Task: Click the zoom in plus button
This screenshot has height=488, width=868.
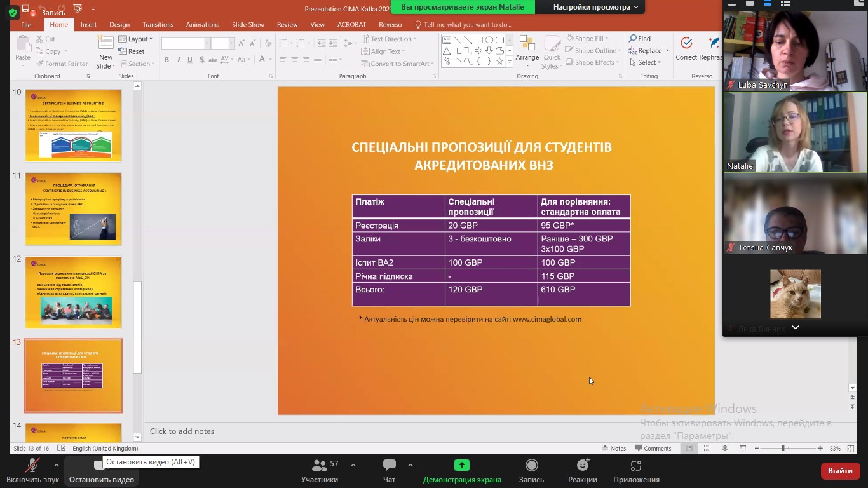Action: (820, 448)
